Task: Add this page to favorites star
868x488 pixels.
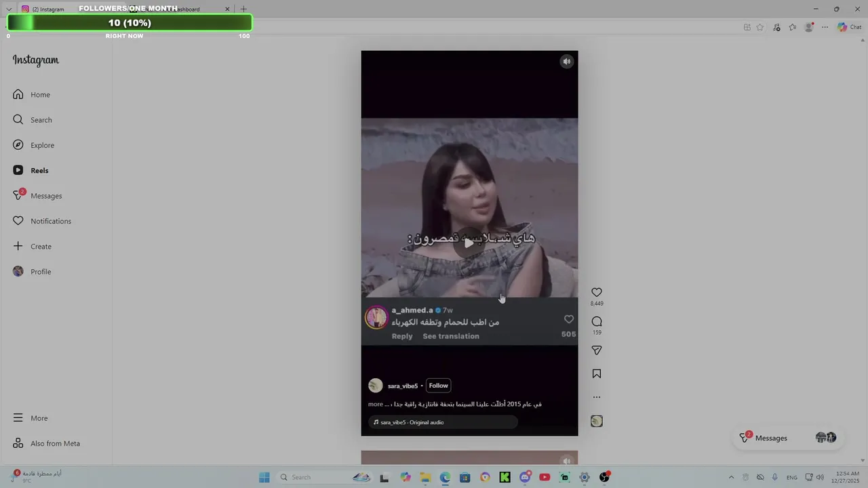Action: pyautogui.click(x=760, y=27)
